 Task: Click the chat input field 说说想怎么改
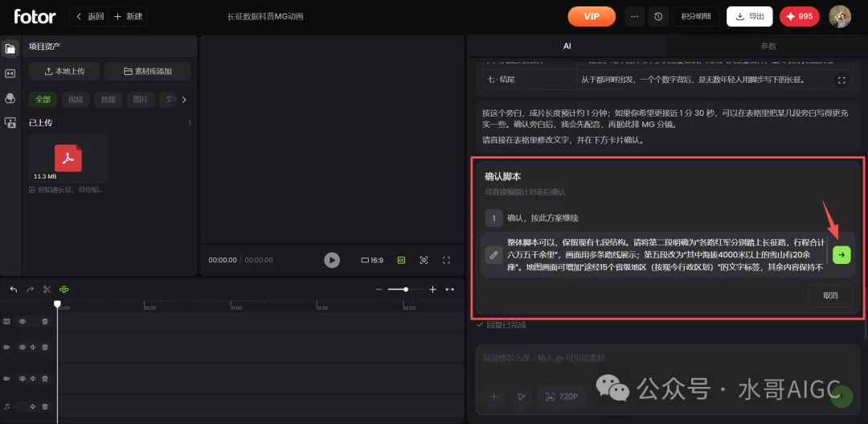[x=668, y=359]
